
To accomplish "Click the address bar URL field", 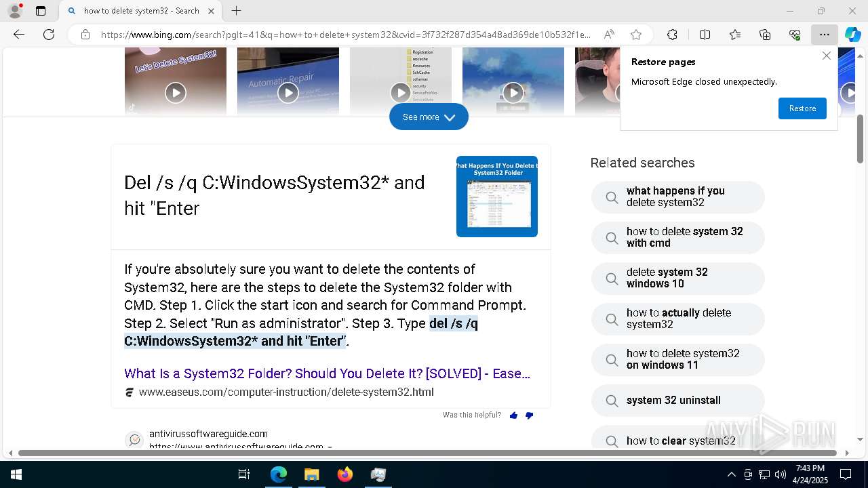I will [x=346, y=35].
